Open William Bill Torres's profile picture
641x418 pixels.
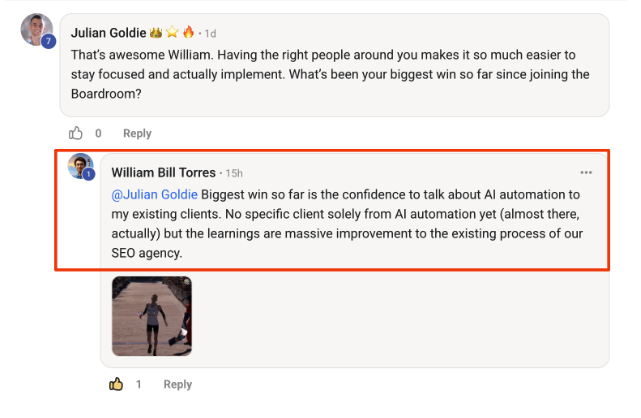[x=80, y=165]
